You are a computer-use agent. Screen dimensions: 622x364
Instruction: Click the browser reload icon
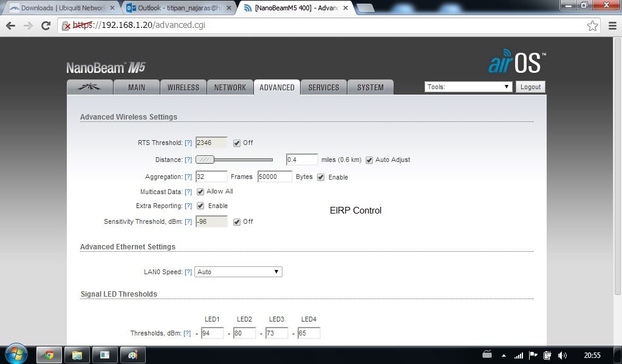pyautogui.click(x=46, y=25)
